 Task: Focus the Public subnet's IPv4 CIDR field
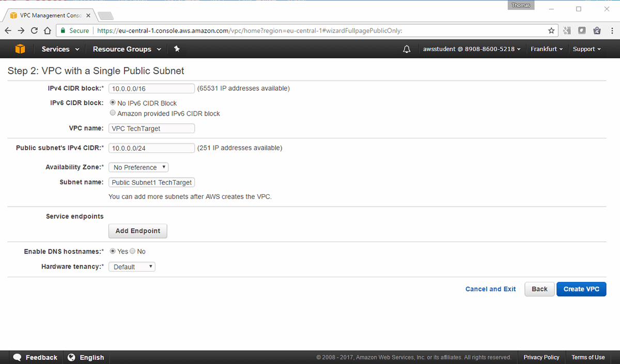pyautogui.click(x=151, y=148)
